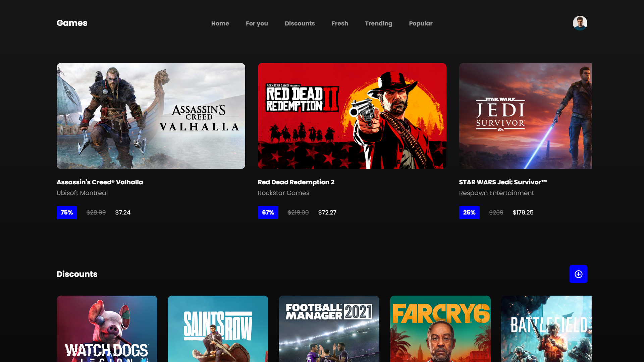Open the Trending page

point(379,23)
